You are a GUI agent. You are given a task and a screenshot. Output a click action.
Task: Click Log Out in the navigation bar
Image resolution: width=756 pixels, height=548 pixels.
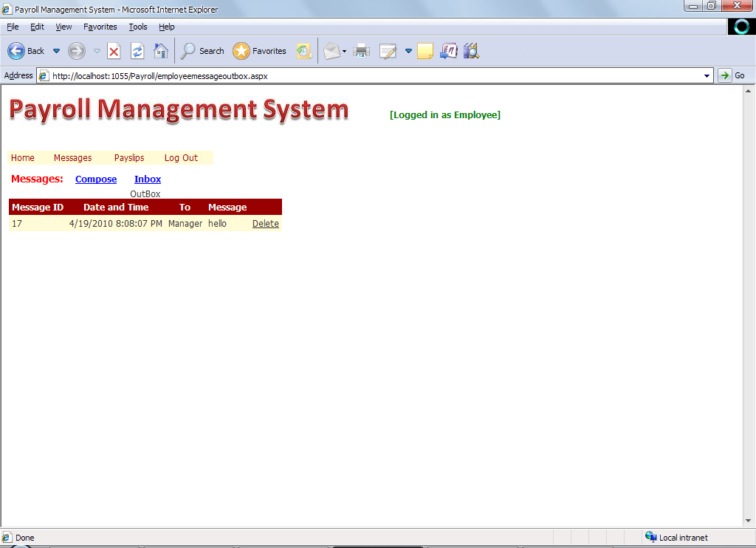(x=181, y=158)
